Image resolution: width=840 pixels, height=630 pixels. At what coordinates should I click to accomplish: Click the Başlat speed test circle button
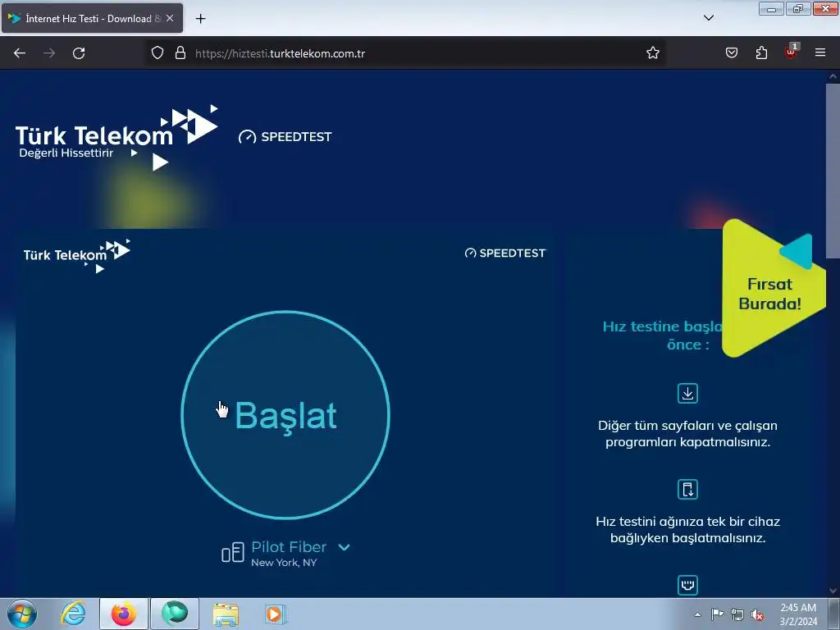tap(285, 414)
